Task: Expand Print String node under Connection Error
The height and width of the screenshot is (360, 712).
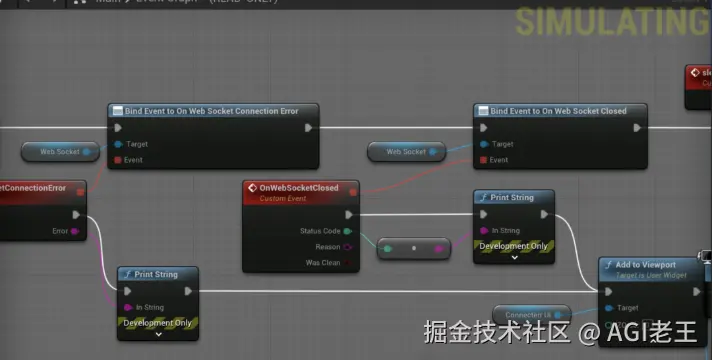Action: point(158,335)
